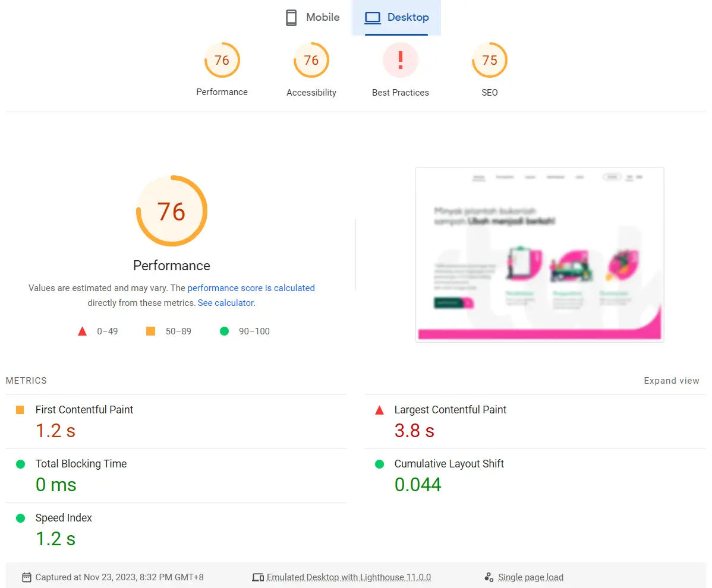The height and width of the screenshot is (588, 712).
Task: Click green dot beside Total Blocking Time
Action: coord(20,464)
